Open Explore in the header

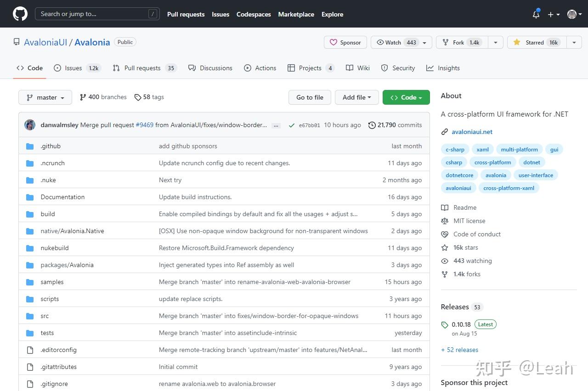click(x=333, y=14)
